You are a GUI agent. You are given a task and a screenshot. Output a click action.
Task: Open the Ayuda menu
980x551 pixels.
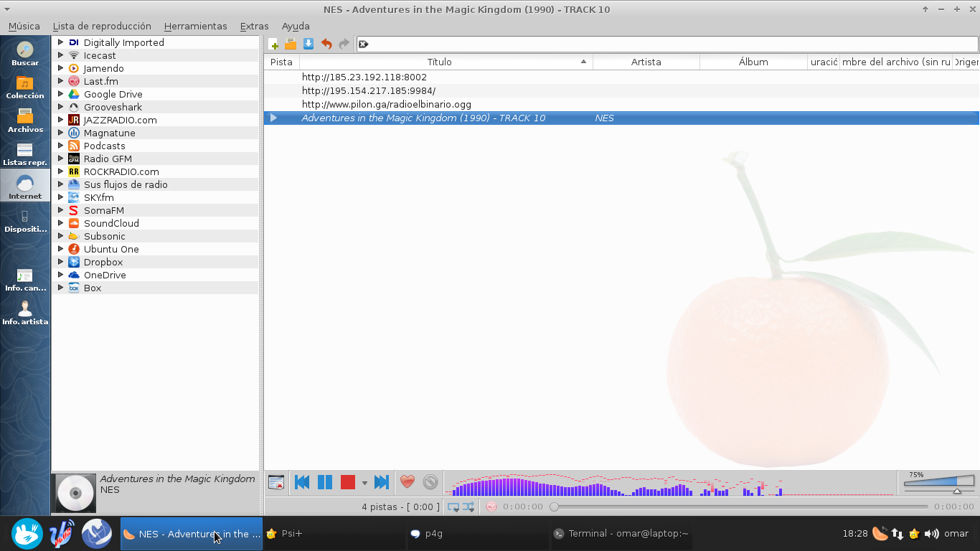(x=296, y=26)
